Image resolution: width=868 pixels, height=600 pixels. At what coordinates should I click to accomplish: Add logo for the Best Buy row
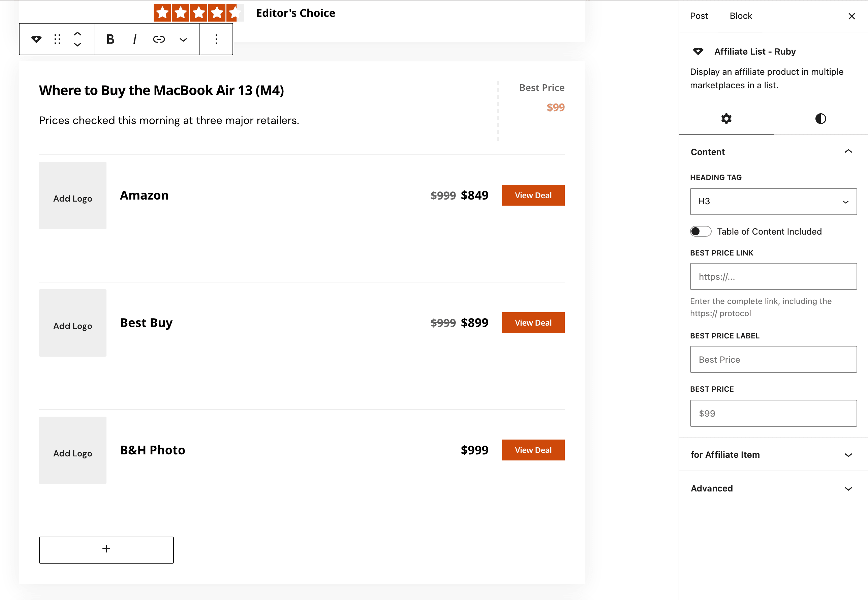pos(72,323)
